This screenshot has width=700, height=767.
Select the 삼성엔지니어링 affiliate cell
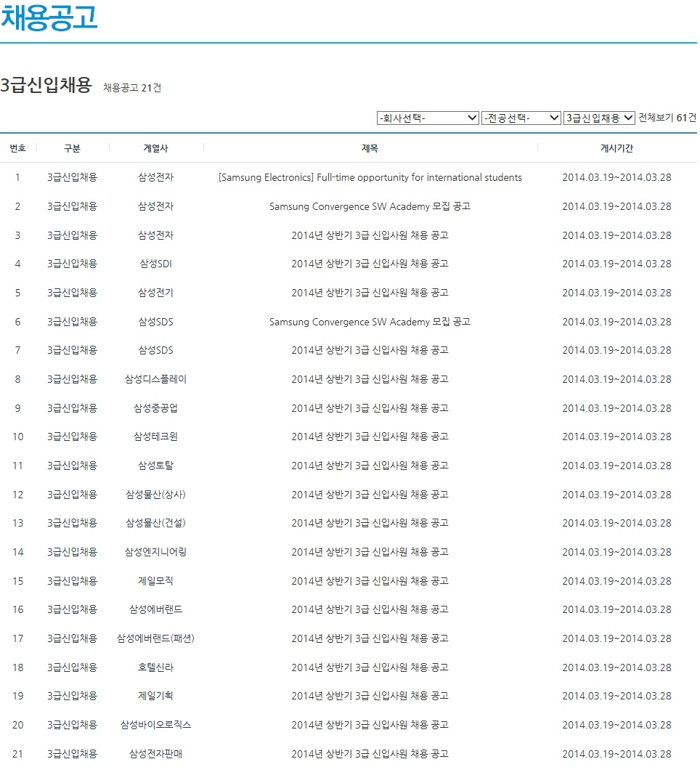pos(155,552)
